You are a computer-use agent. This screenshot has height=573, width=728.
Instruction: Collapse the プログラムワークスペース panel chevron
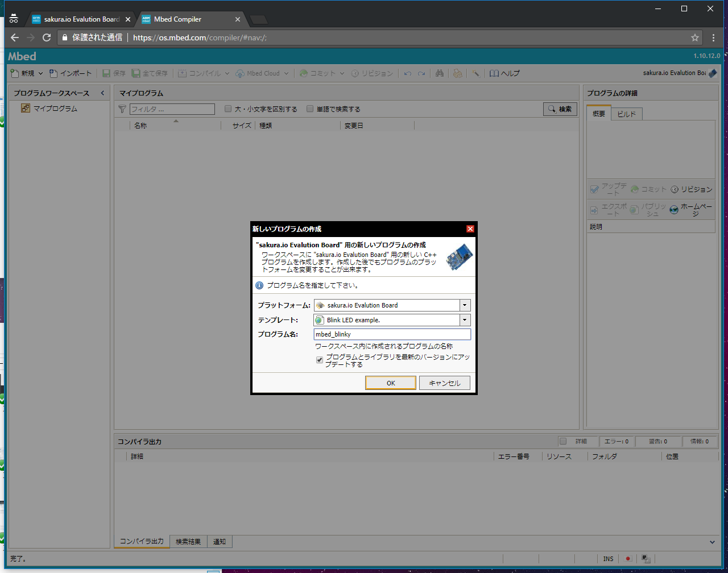pyautogui.click(x=102, y=93)
